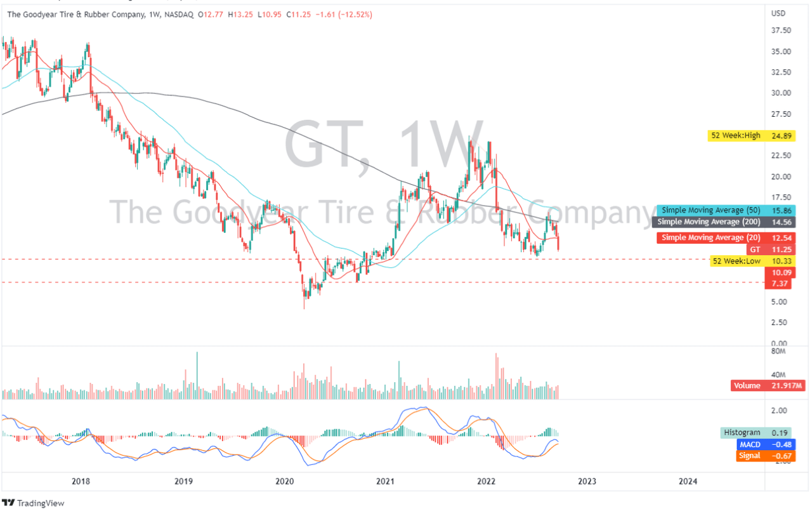
Task: Click the Signal −0.67 label
Action: (766, 456)
